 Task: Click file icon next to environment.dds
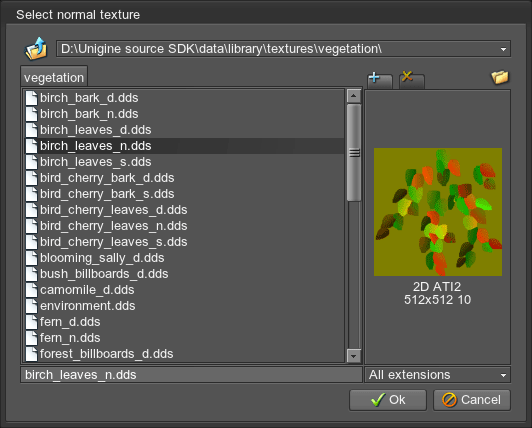pos(32,306)
